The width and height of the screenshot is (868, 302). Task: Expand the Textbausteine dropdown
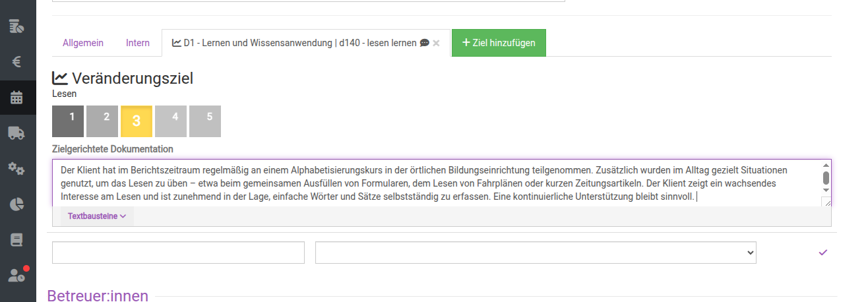97,216
